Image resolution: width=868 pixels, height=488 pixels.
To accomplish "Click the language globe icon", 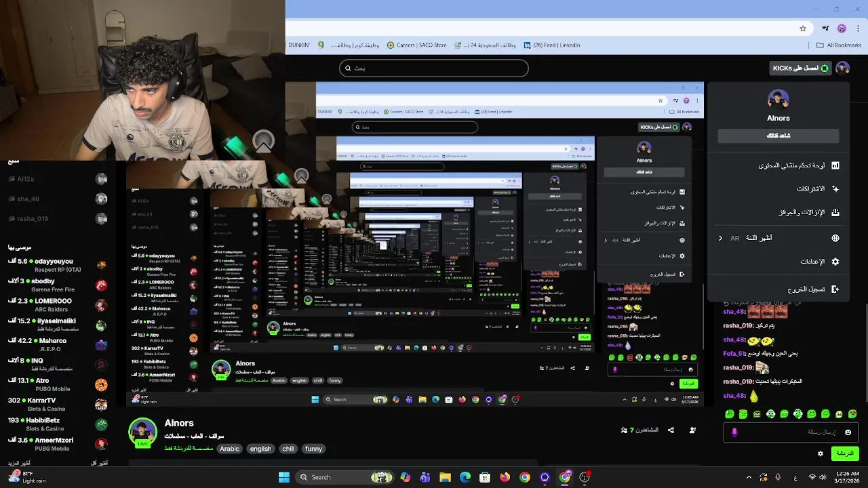I will [835, 238].
